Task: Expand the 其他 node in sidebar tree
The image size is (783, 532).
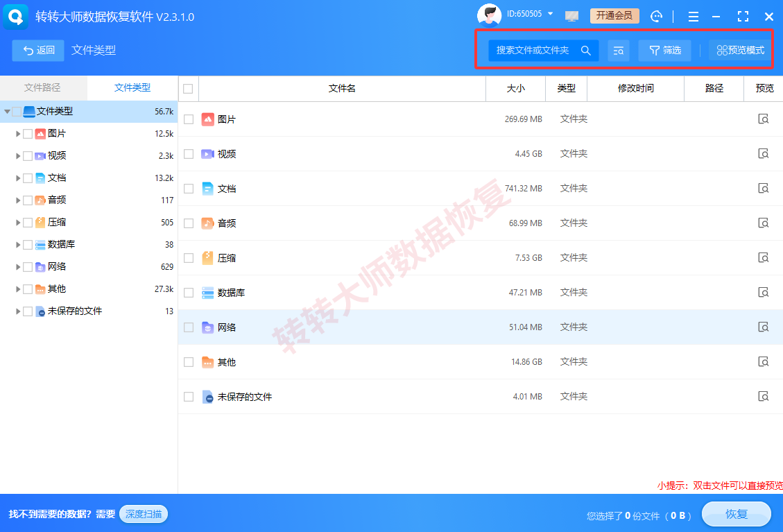Action: coord(18,289)
